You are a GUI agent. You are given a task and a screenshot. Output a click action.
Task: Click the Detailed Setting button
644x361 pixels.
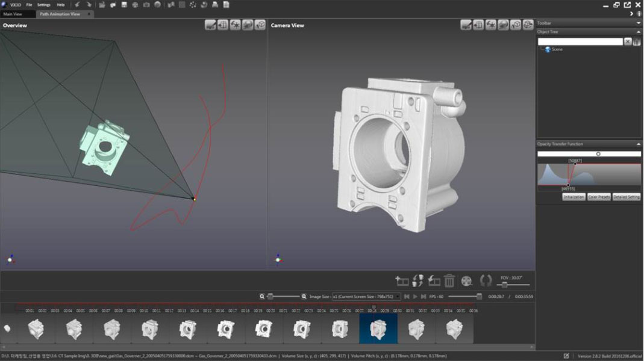(627, 197)
